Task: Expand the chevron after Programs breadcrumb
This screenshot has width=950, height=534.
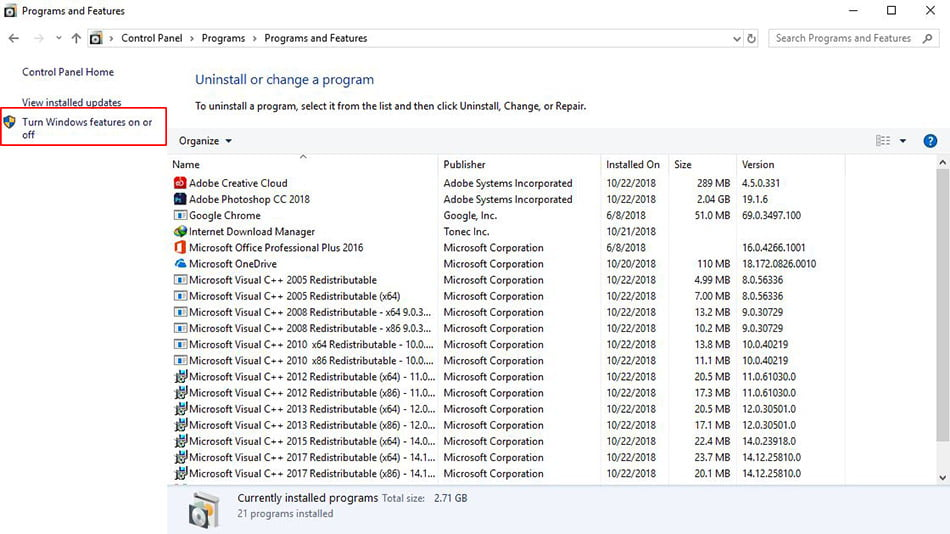Action: click(254, 38)
